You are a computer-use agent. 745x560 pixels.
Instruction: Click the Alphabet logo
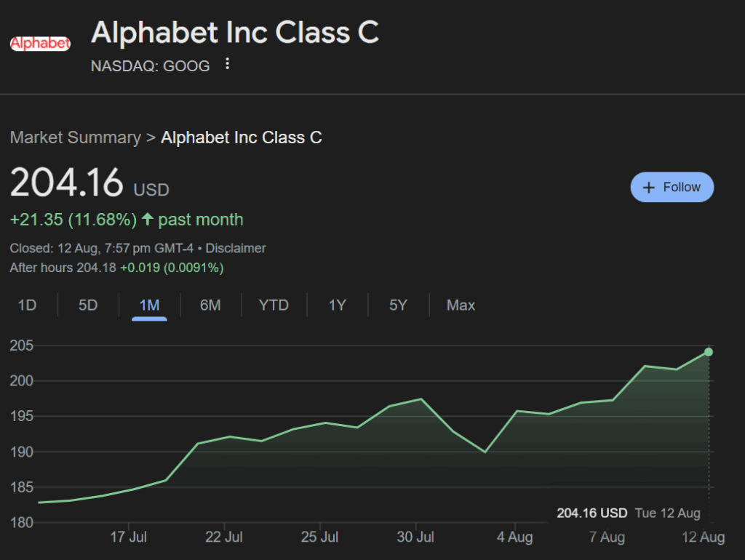40,43
